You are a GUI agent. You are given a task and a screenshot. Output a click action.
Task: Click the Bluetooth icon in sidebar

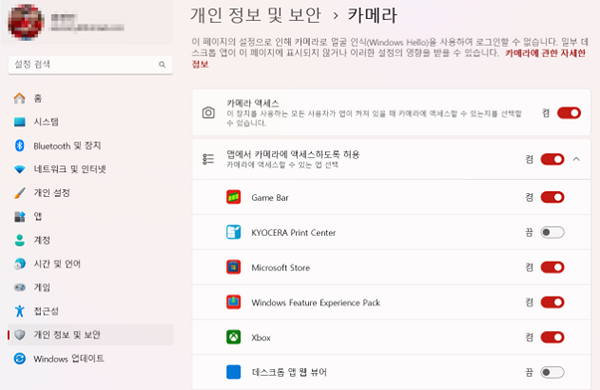tap(20, 145)
